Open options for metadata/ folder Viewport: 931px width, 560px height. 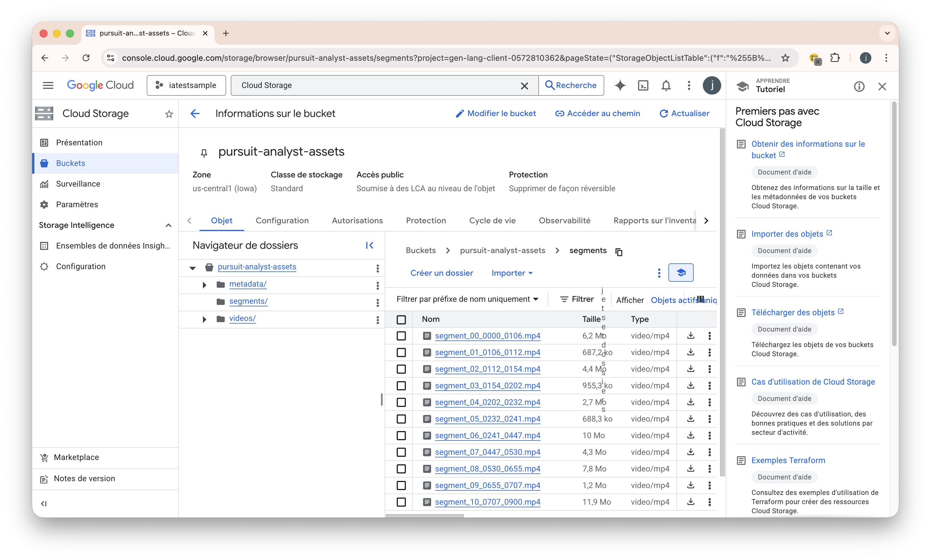(378, 285)
